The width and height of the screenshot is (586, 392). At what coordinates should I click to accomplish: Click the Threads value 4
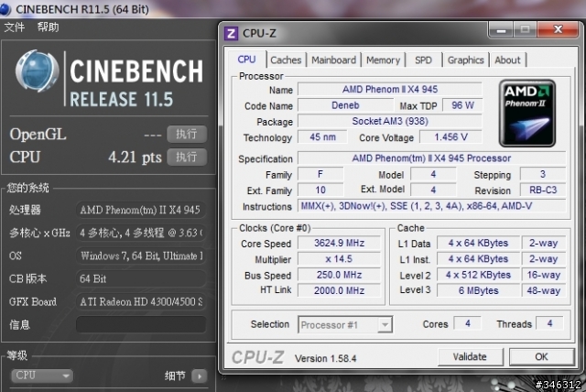click(x=549, y=323)
